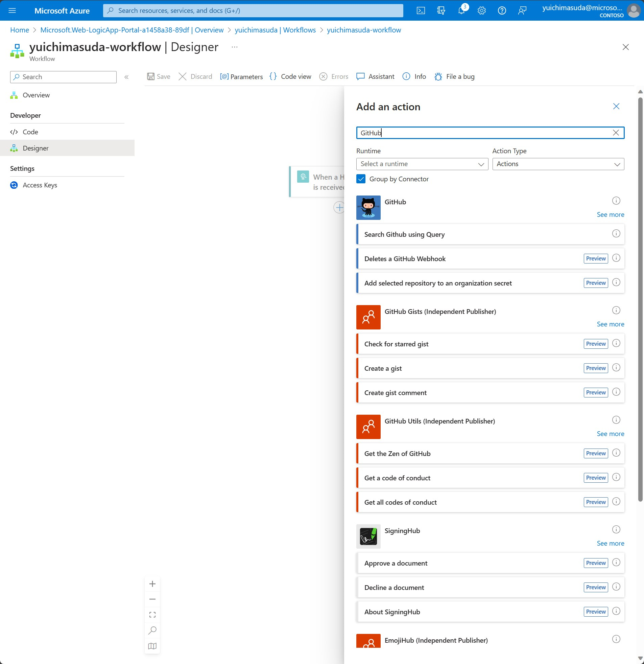Select the Check for starred gist action
The width and height of the screenshot is (644, 664).
pos(490,344)
